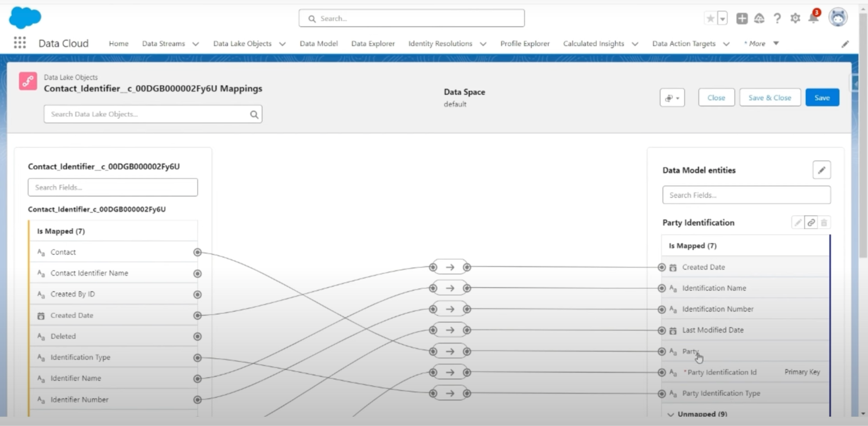Click the favorites star icon
Viewport: 868px width, 426px height.
(x=710, y=18)
